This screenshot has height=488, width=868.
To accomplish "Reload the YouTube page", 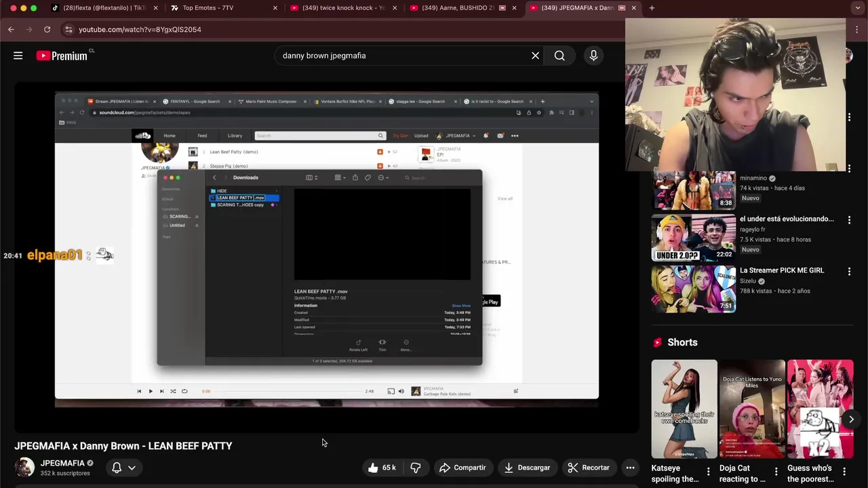I will [47, 29].
